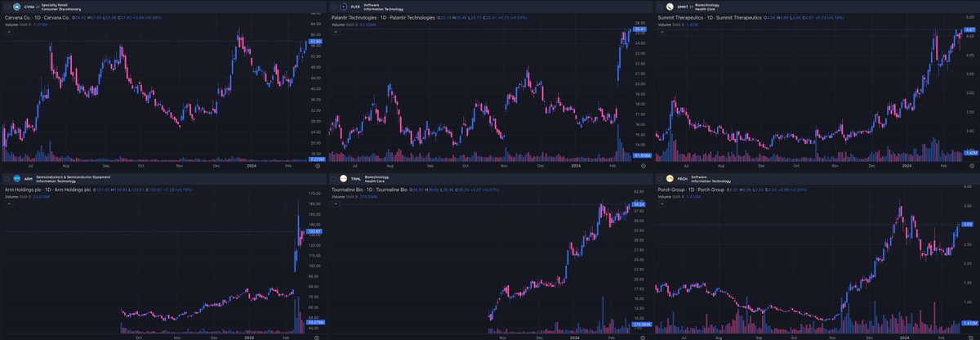Select Volume SMA 9 indicator on Tourmaline chart

pos(346,196)
